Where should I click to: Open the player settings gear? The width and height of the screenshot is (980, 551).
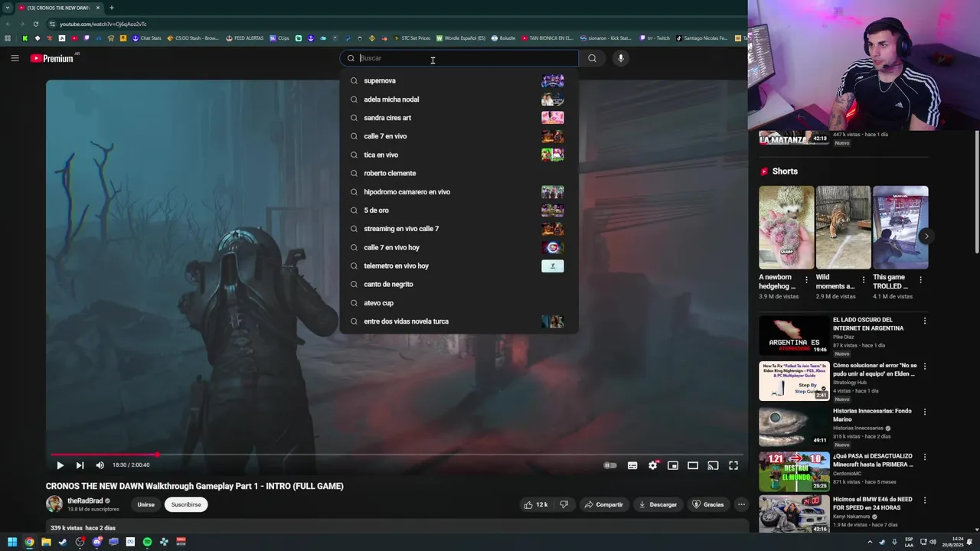coord(652,465)
